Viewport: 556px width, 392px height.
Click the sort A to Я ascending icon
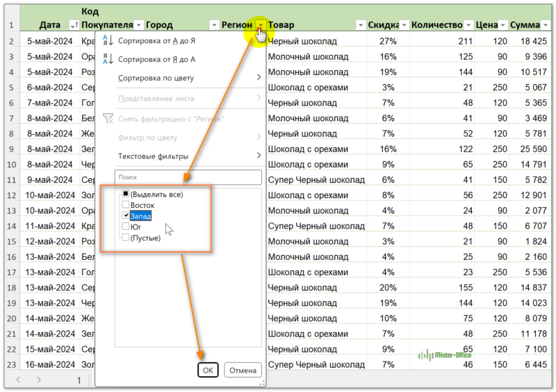click(x=107, y=41)
